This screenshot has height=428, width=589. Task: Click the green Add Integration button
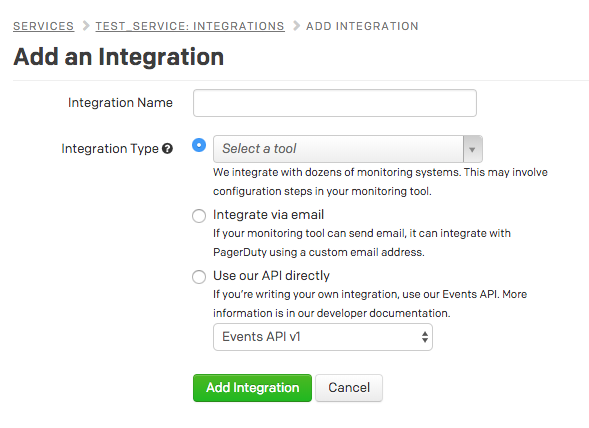252,388
